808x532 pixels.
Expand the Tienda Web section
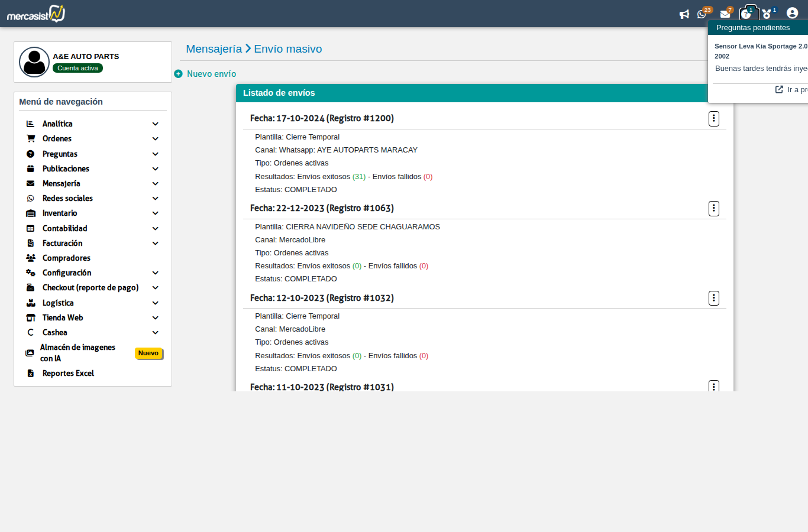point(155,317)
